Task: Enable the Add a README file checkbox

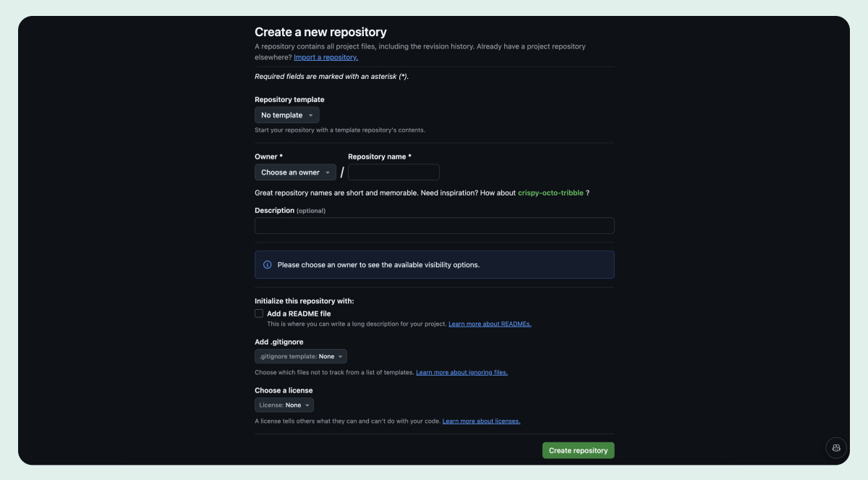Action: pyautogui.click(x=259, y=313)
